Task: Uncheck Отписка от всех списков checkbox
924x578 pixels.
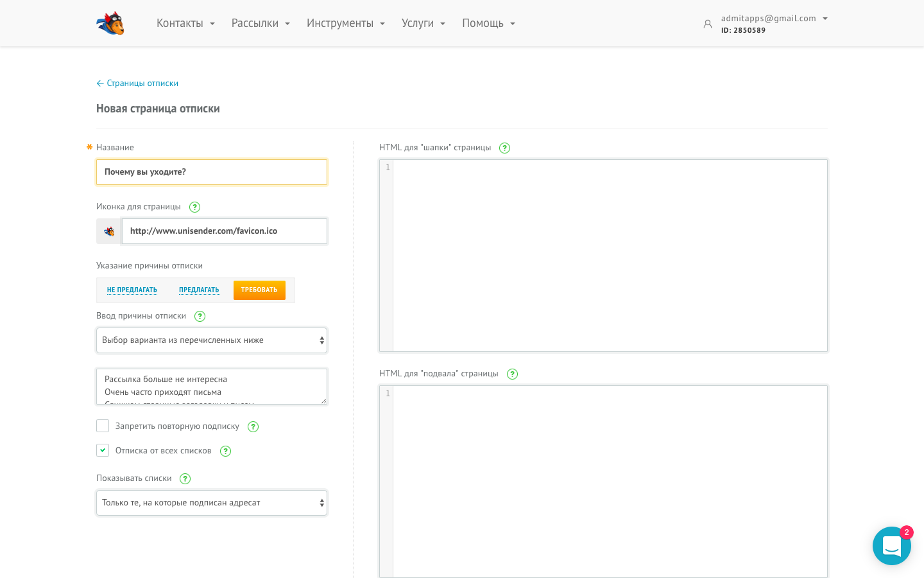Action: (x=103, y=450)
